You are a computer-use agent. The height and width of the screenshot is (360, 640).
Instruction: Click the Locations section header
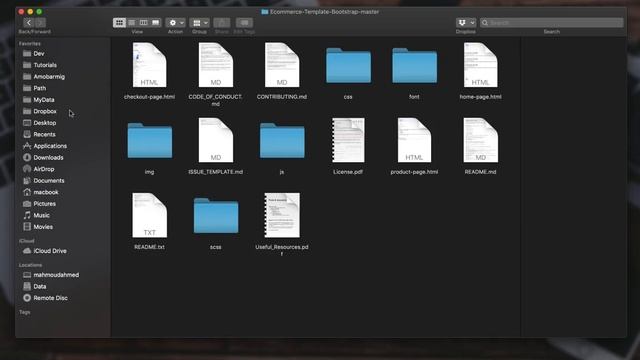click(30, 265)
